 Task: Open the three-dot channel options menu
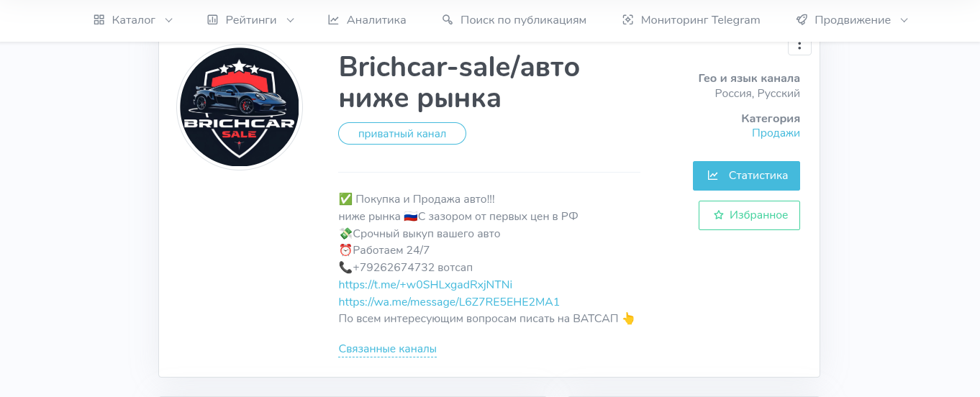[799, 46]
